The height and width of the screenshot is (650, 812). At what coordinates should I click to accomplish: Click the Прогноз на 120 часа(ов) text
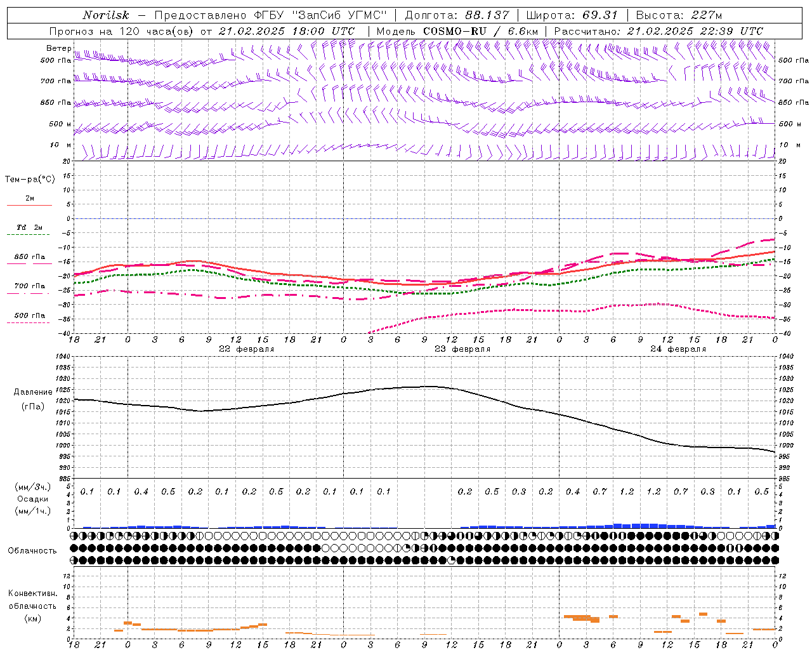[122, 31]
